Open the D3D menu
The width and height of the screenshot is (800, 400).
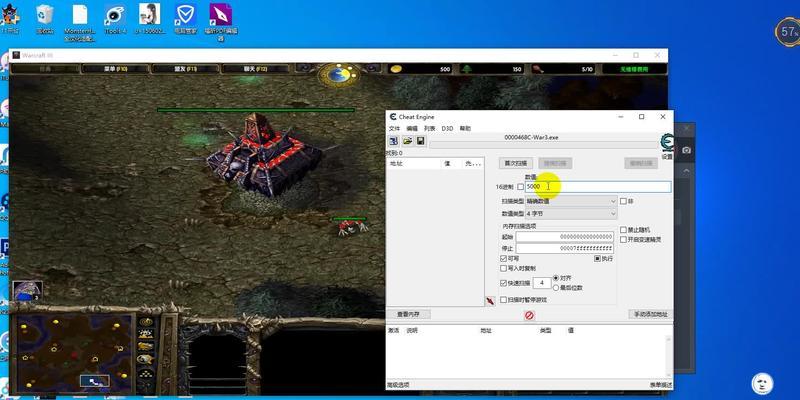[447, 129]
